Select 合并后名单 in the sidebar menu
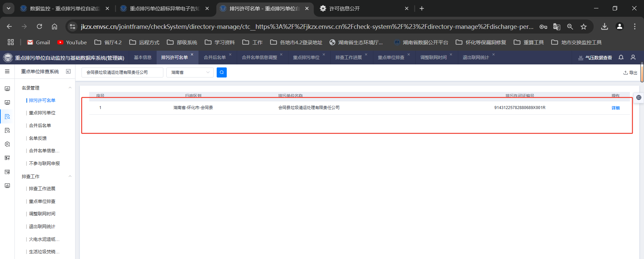The height and width of the screenshot is (259, 644). tap(40, 125)
